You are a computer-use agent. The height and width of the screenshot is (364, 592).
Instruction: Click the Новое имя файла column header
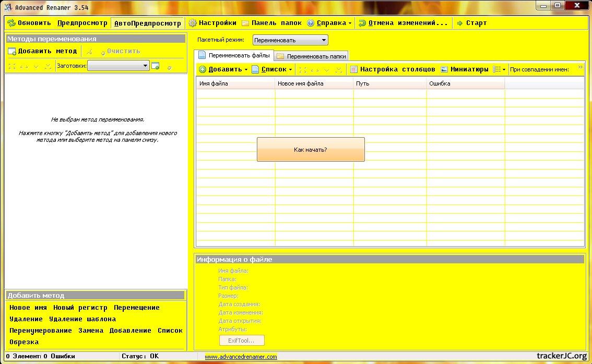point(314,83)
